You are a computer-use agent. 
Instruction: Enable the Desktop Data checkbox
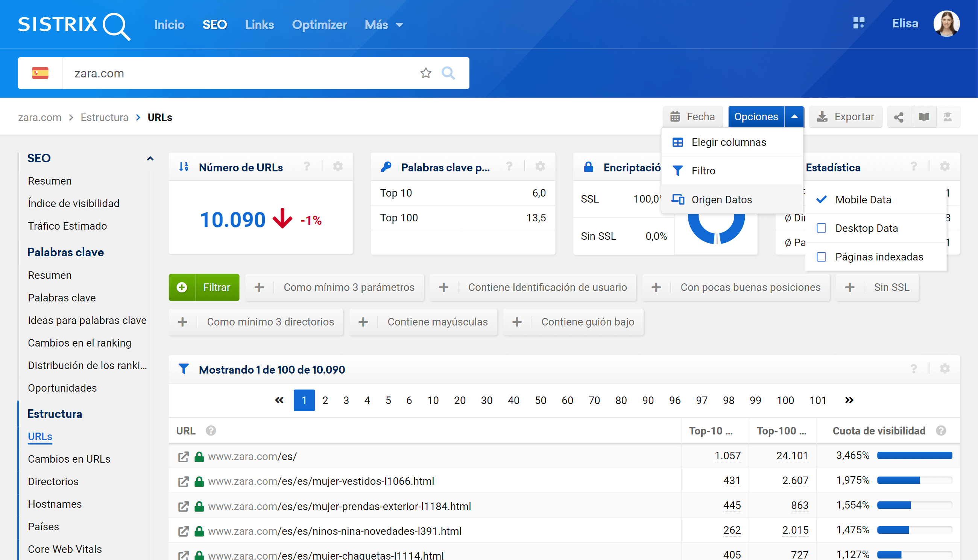click(x=822, y=228)
